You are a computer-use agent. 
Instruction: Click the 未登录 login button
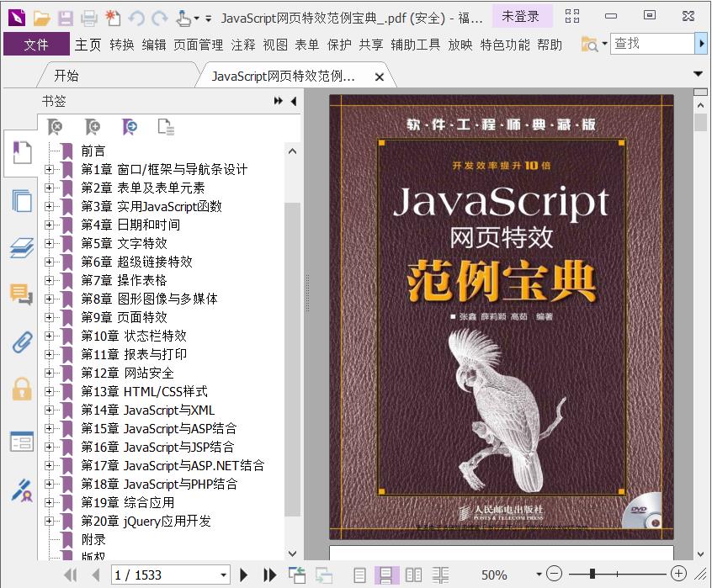point(520,17)
